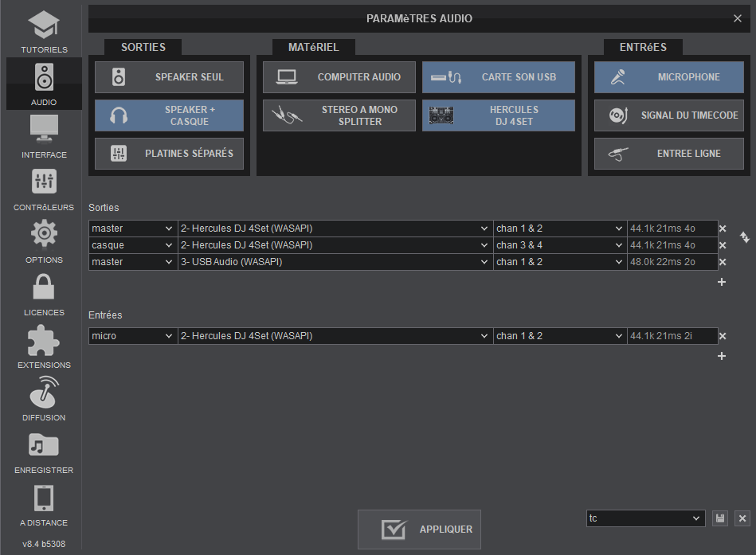Toggle the Microphone input option
Viewport: 756px width, 555px height.
tap(669, 77)
